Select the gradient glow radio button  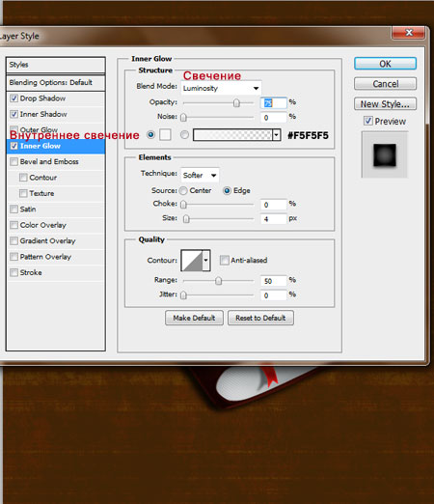184,134
